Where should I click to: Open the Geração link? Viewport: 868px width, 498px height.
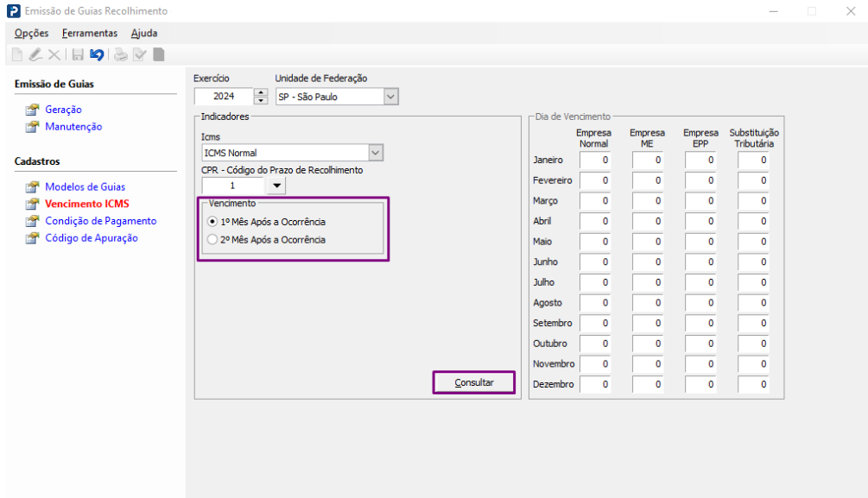(63, 110)
